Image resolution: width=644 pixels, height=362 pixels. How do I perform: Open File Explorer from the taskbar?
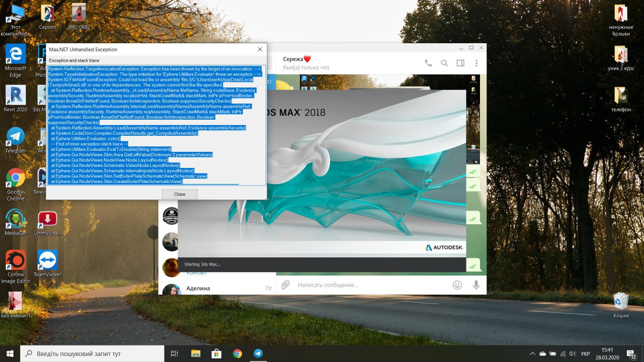196,353
